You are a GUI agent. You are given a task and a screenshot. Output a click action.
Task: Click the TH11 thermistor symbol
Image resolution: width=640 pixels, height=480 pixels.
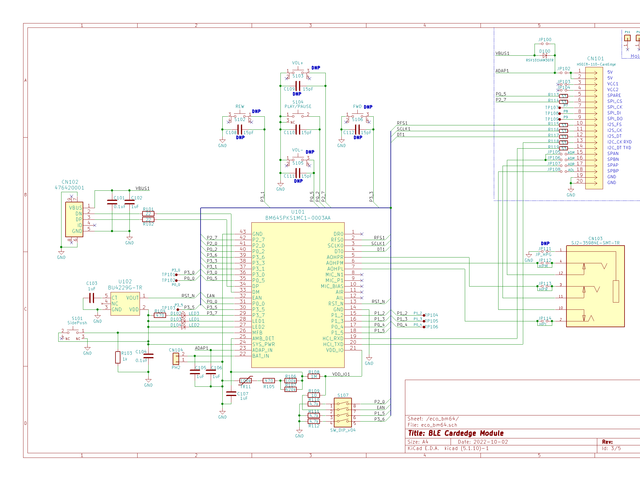coord(245,380)
